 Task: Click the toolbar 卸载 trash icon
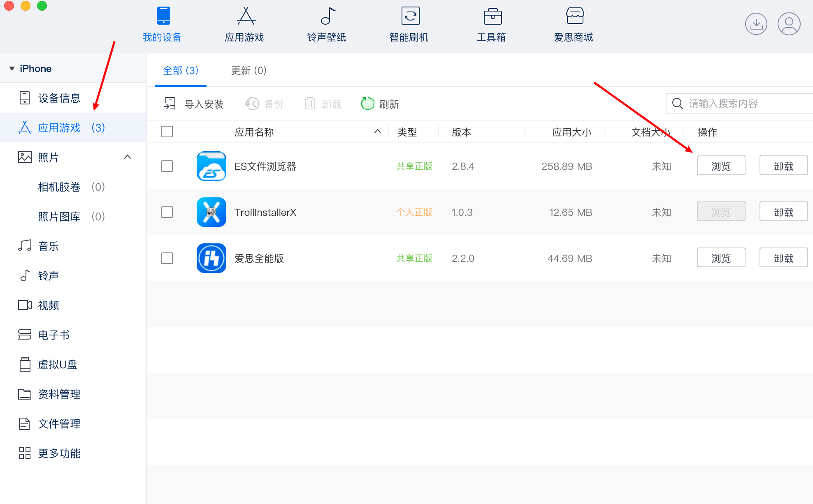click(310, 104)
